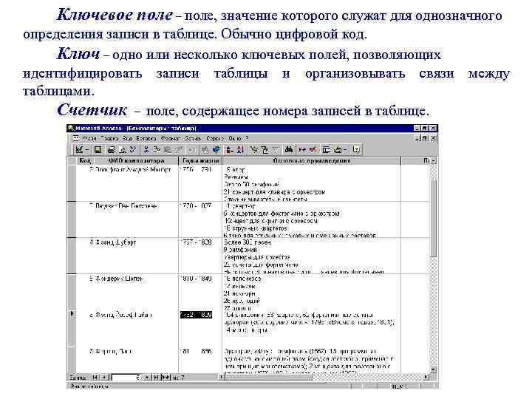Click the Office Assistant help icon

tap(356, 149)
